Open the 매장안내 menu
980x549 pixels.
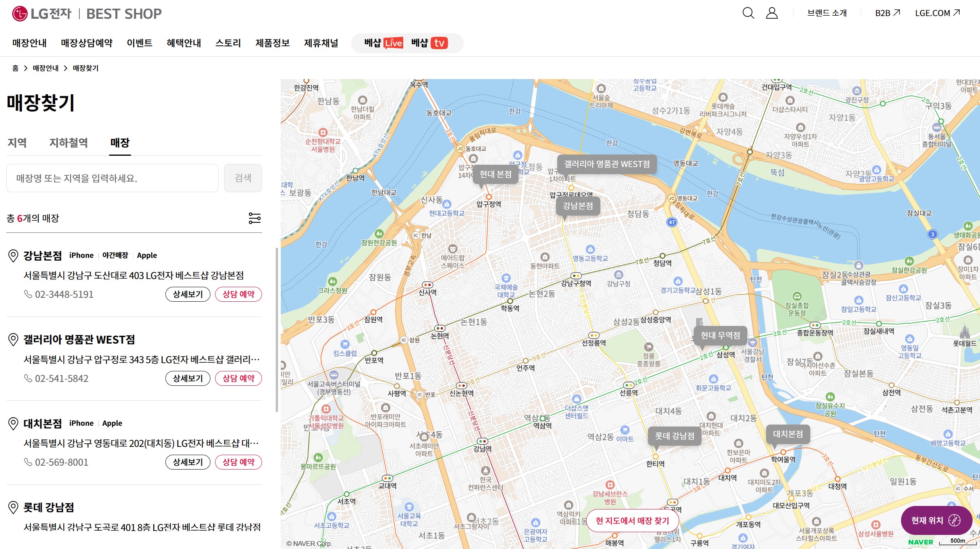29,43
